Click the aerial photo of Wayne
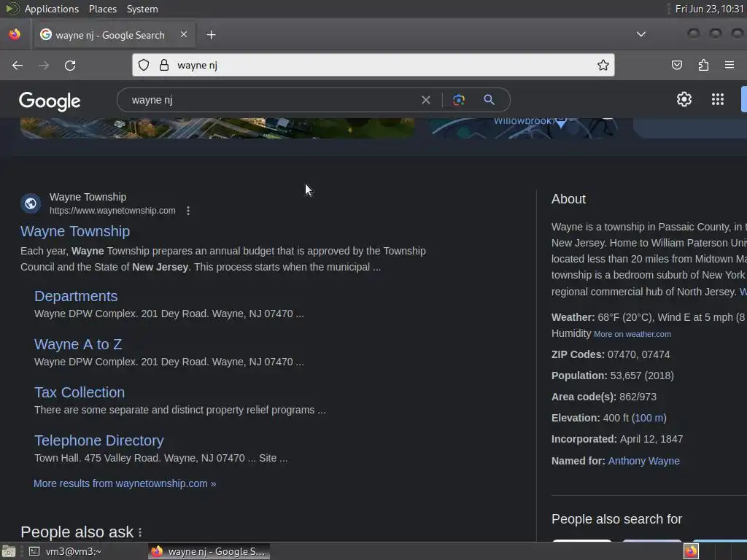This screenshot has height=560, width=747. [x=217, y=128]
